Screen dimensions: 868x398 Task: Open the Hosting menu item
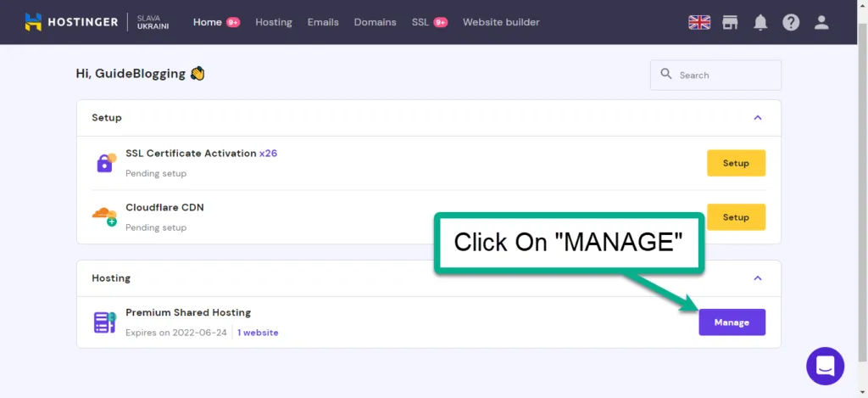274,22
